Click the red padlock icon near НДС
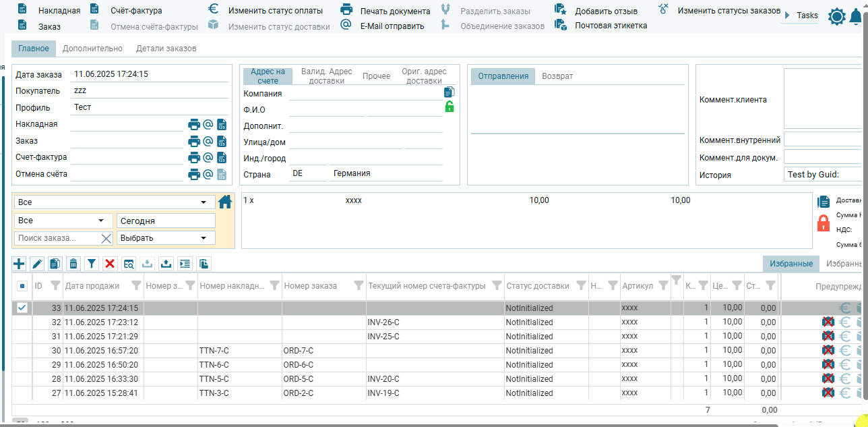Viewport: 868px width, 427px height. (x=823, y=223)
